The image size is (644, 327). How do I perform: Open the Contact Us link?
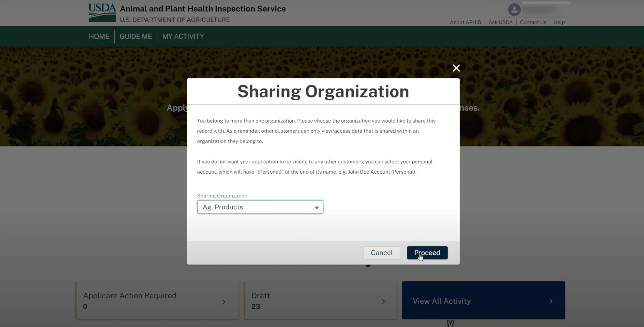pyautogui.click(x=533, y=23)
